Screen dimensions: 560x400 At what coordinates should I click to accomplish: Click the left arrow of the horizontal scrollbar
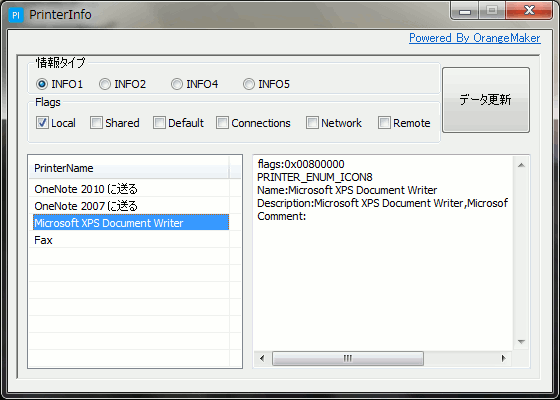pos(262,358)
